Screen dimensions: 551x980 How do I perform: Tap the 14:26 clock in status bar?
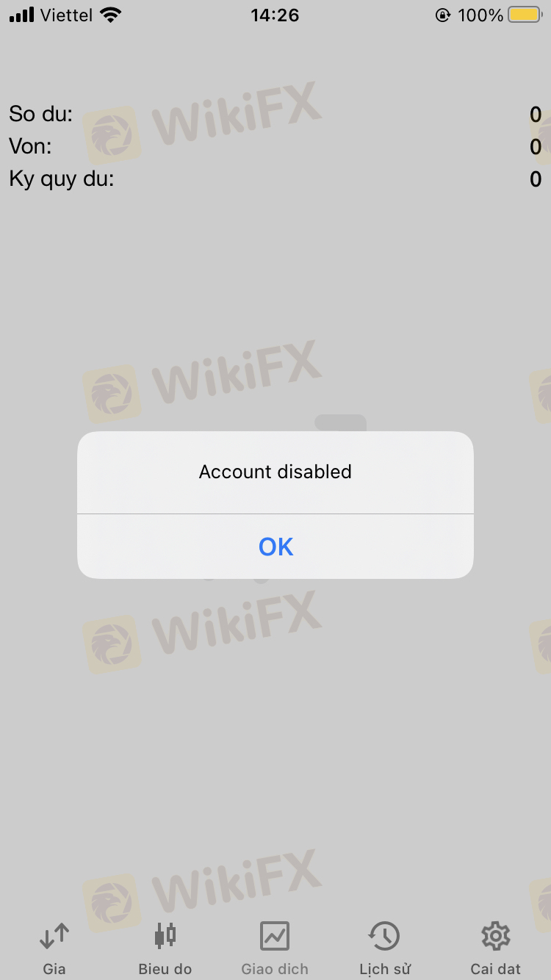(275, 15)
